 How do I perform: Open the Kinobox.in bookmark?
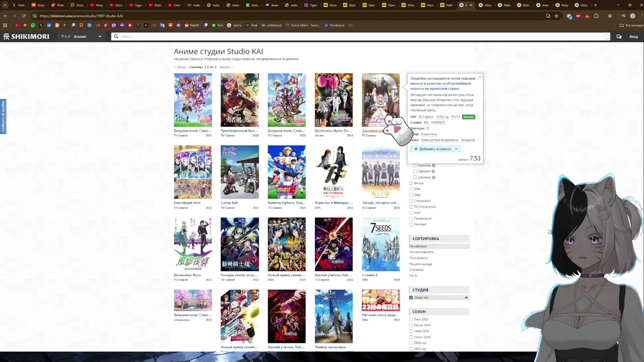(335, 25)
